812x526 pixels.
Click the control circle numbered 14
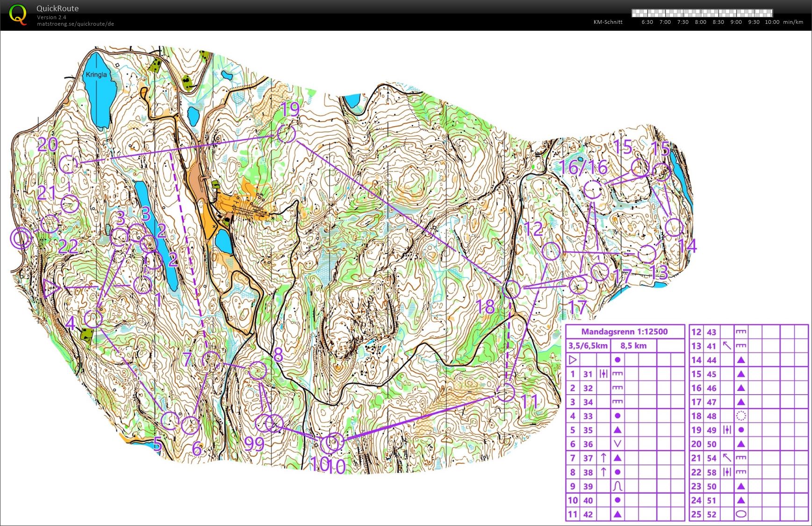tap(674, 227)
